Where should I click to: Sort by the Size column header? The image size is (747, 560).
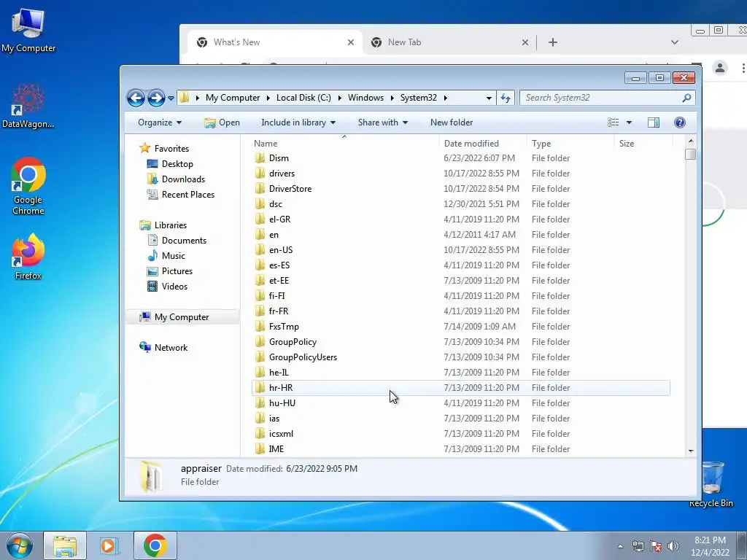tap(627, 144)
